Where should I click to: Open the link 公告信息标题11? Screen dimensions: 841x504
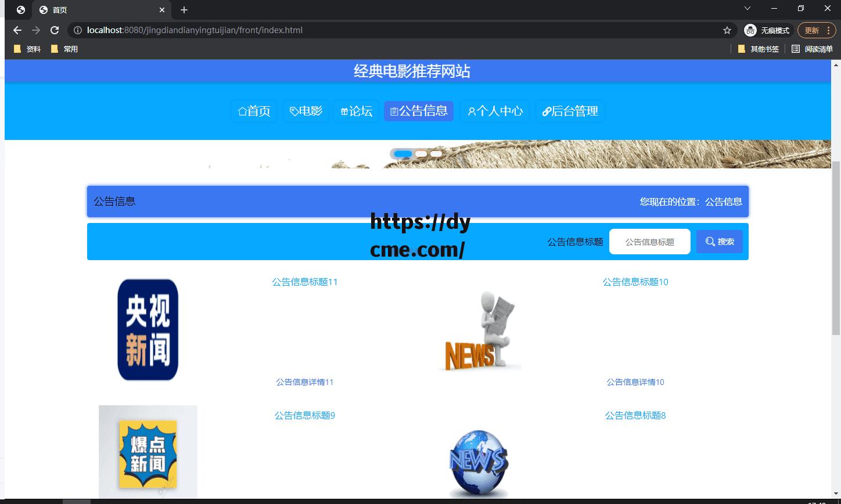coord(304,282)
